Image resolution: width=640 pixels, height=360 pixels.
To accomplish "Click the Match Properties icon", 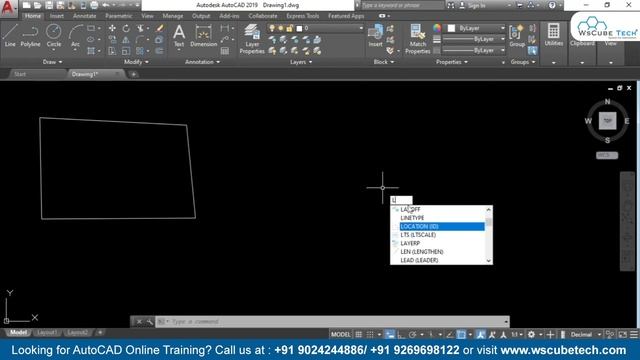I will [x=418, y=39].
